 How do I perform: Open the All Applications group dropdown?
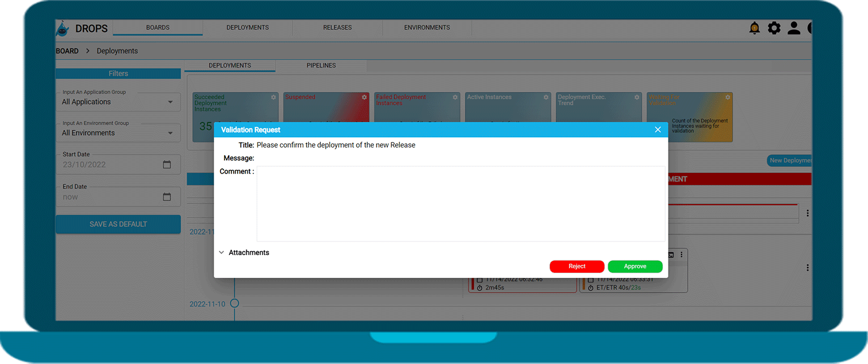point(118,102)
